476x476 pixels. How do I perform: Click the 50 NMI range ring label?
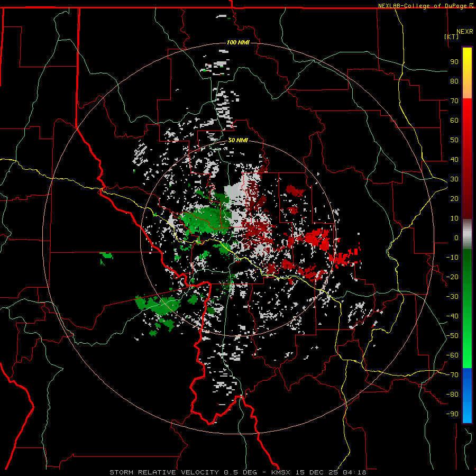tap(238, 141)
